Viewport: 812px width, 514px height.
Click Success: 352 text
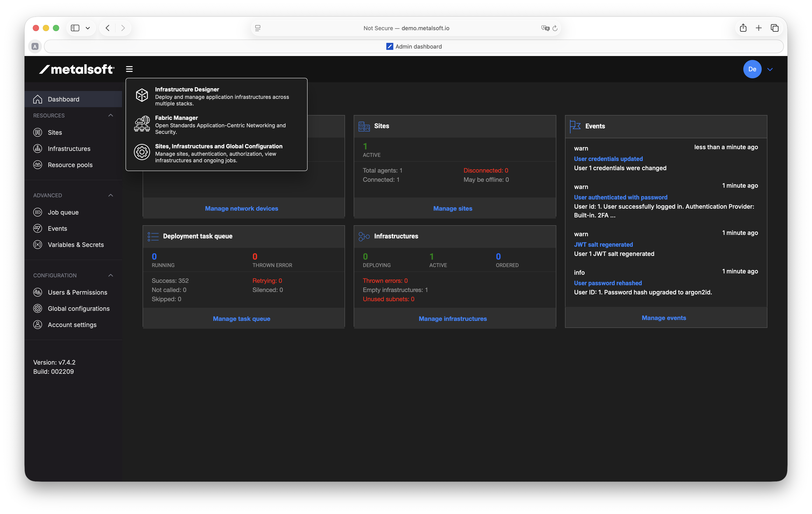[x=170, y=281]
